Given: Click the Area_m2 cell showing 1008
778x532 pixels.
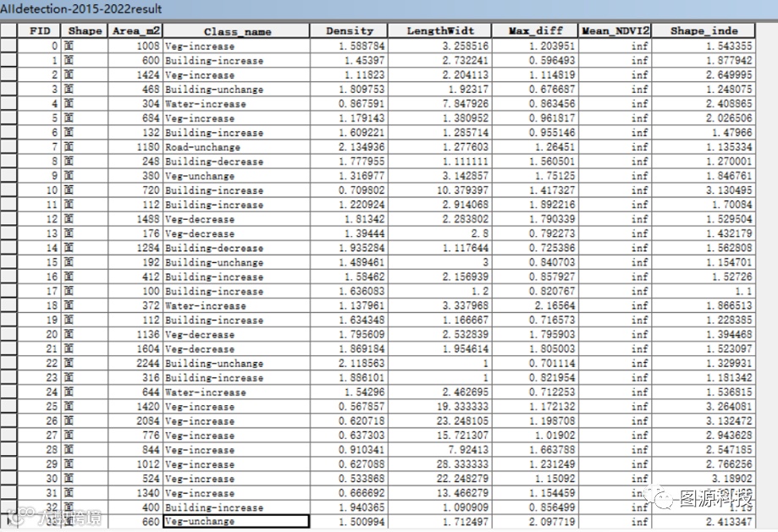Looking at the screenshot, I should 135,47.
